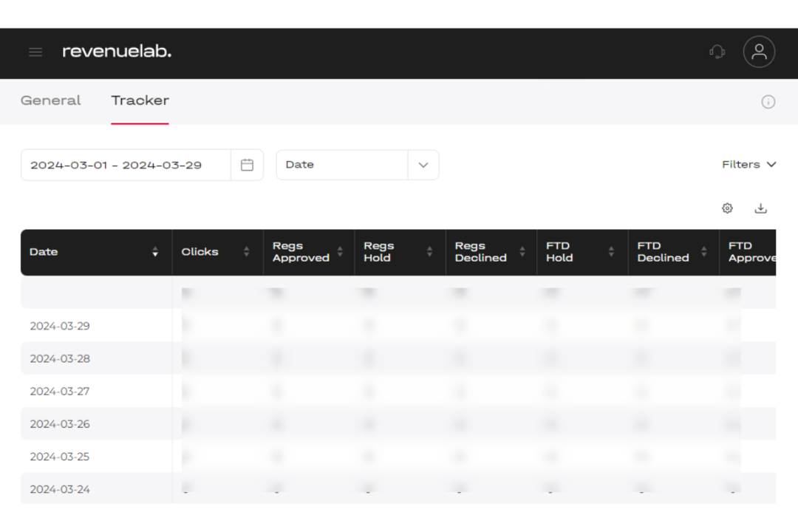This screenshot has height=532, width=798.
Task: Open table settings gear icon
Action: [x=727, y=208]
